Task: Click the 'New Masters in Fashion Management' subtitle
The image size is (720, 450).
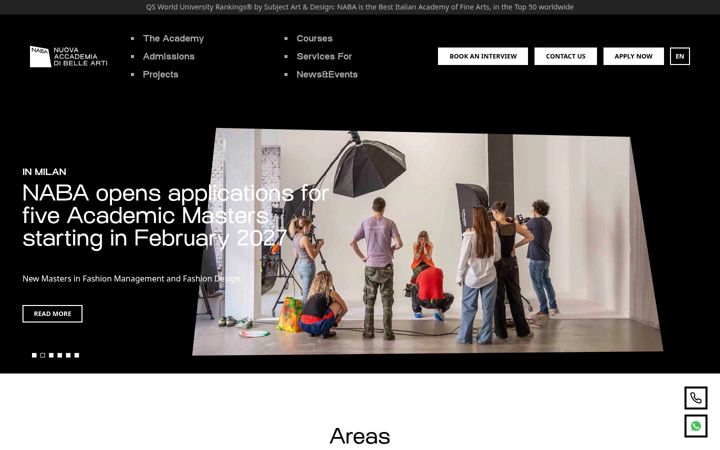Action: click(x=132, y=279)
